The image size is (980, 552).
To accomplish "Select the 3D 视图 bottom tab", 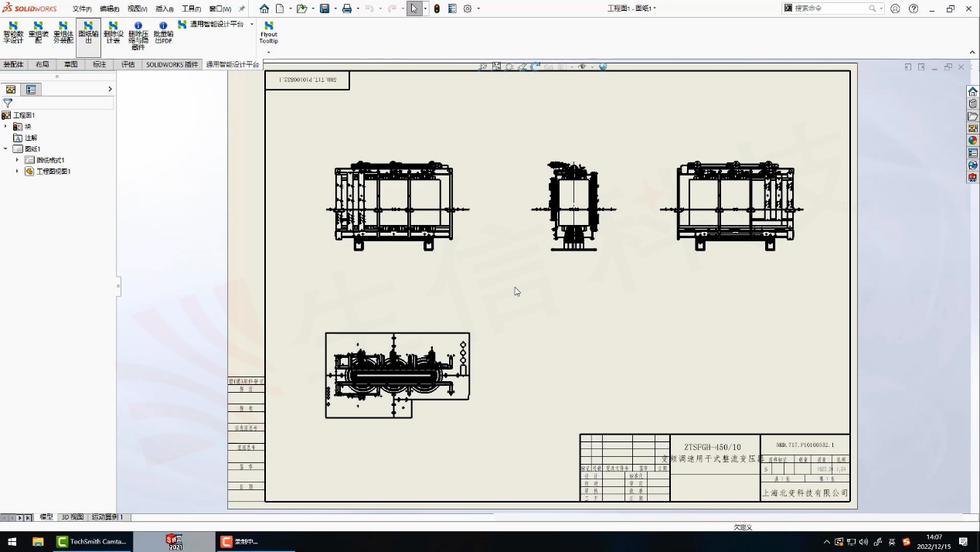I will tap(72, 517).
